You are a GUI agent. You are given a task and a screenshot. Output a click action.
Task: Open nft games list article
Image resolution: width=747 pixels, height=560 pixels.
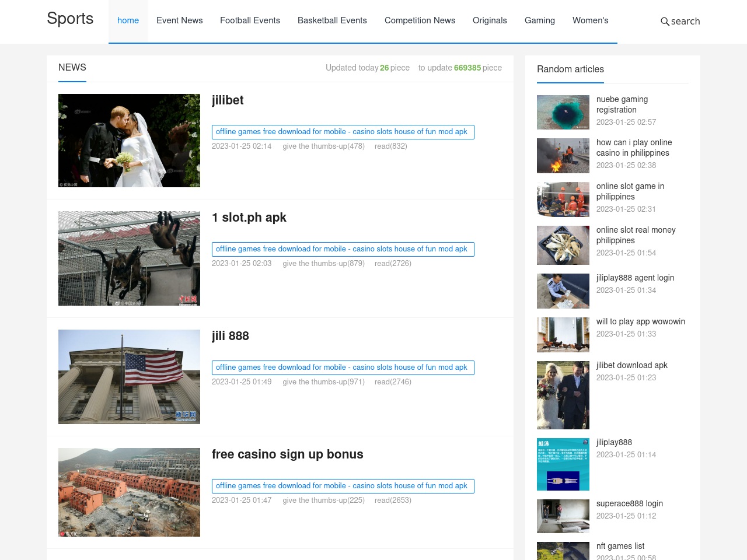[x=620, y=546]
